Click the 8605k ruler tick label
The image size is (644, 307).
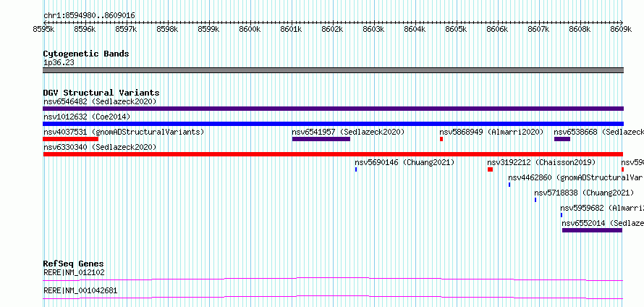(457, 30)
